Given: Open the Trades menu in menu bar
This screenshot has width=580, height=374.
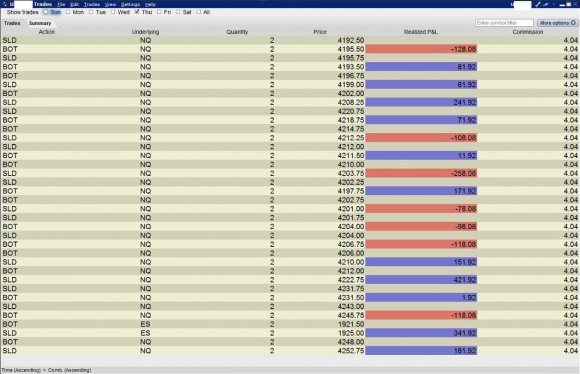Looking at the screenshot, I should pyautogui.click(x=92, y=4).
